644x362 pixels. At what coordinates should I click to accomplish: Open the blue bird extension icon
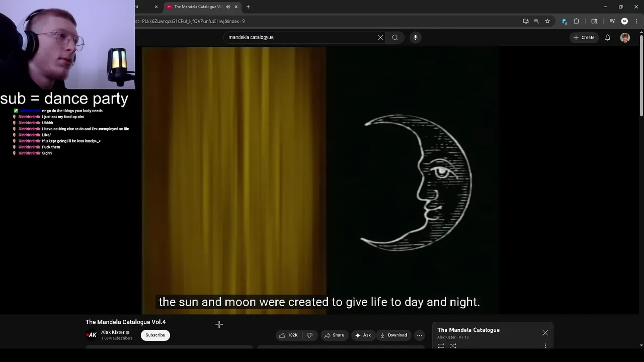click(x=564, y=21)
